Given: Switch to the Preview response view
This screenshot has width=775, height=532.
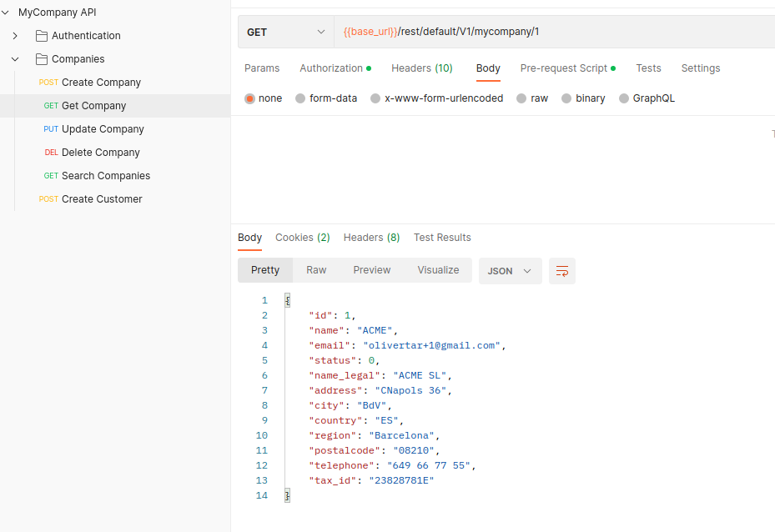Looking at the screenshot, I should [x=371, y=270].
